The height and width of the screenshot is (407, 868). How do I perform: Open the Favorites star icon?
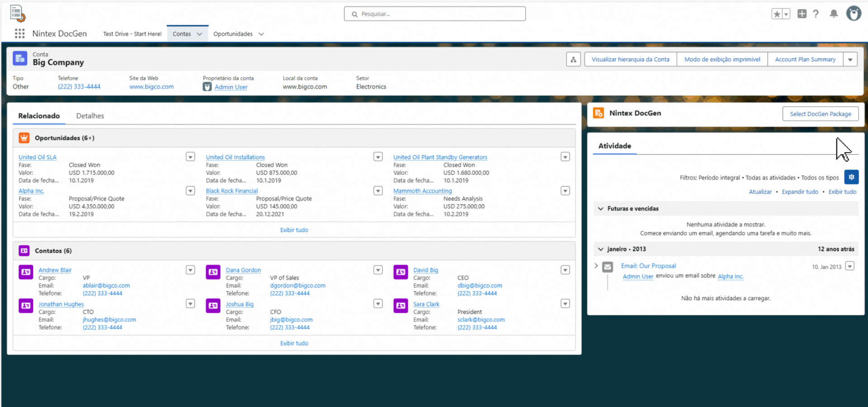tap(777, 14)
